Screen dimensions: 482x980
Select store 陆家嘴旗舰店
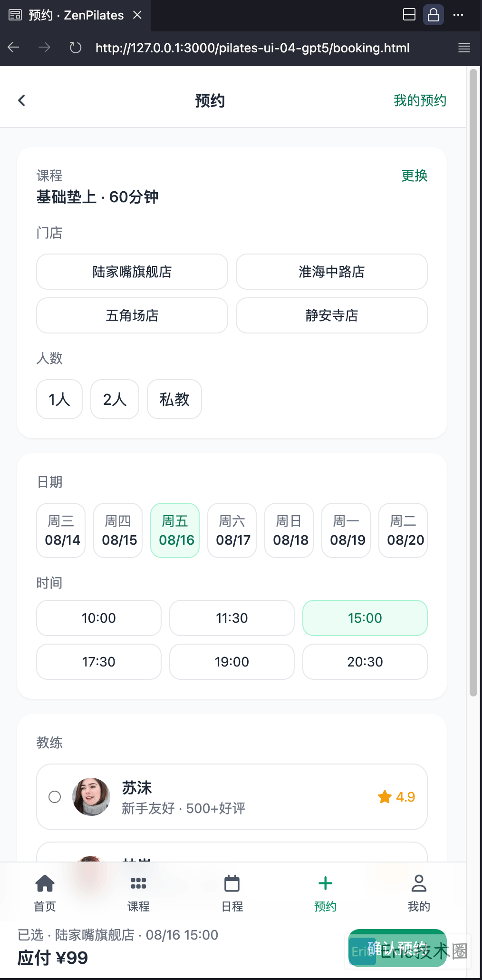click(132, 272)
